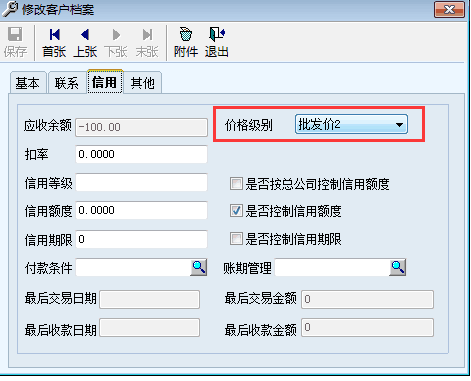Open lookup for 付款条件 magnifier
Viewport: 471px width, 381px height.
(199, 267)
